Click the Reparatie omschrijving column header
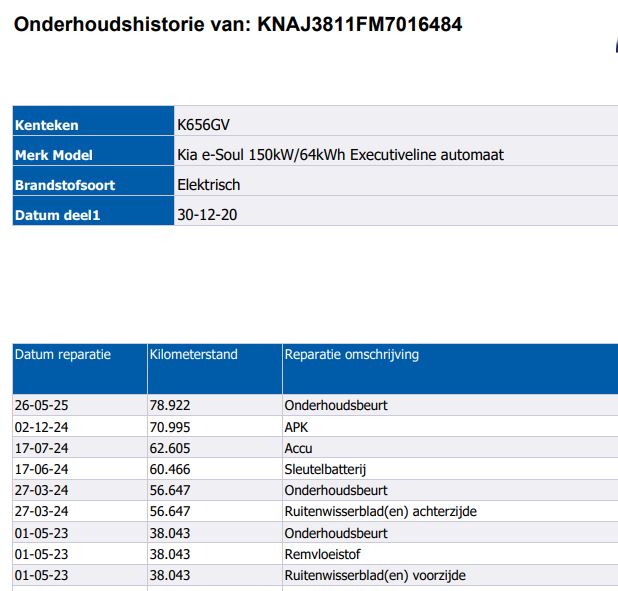 pyautogui.click(x=352, y=355)
